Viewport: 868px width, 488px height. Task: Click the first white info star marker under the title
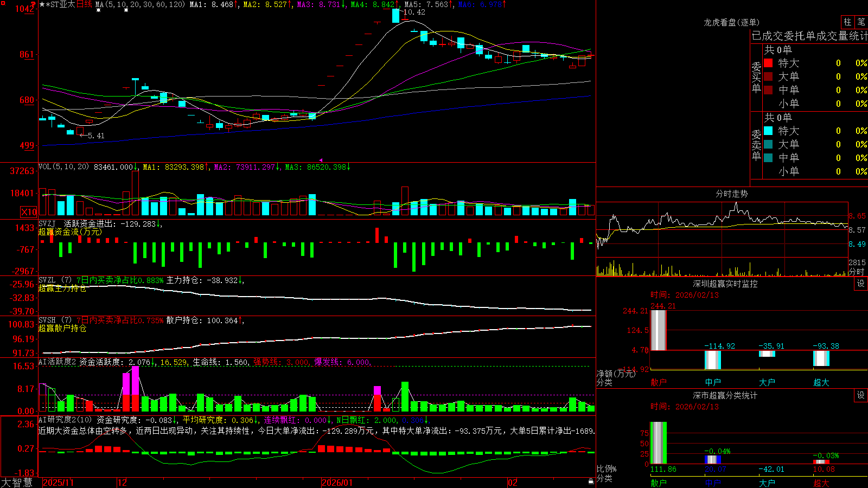pyautogui.click(x=98, y=10)
